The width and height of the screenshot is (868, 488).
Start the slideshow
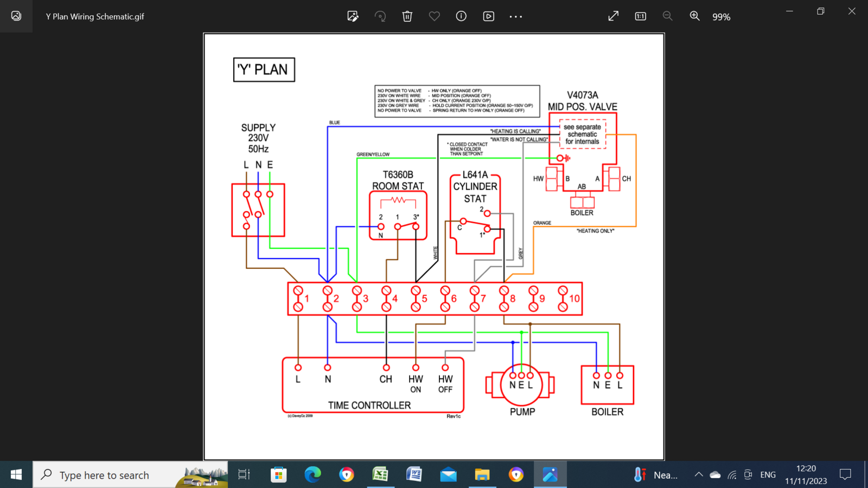(x=488, y=16)
